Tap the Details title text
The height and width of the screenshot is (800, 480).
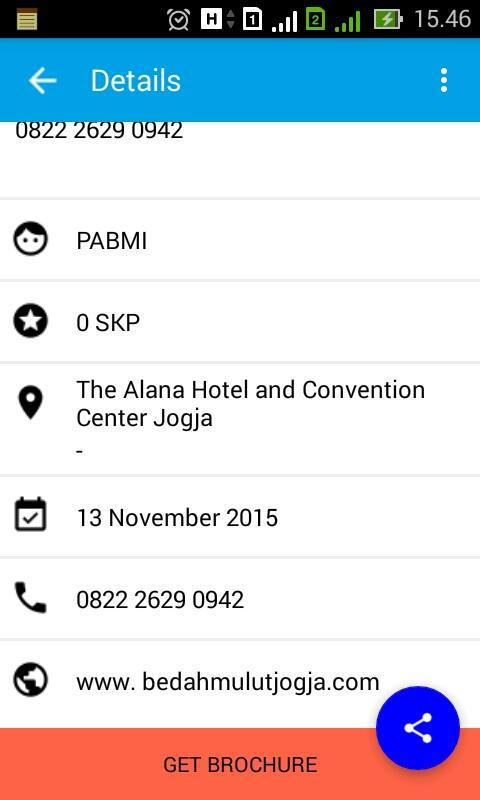pos(136,81)
